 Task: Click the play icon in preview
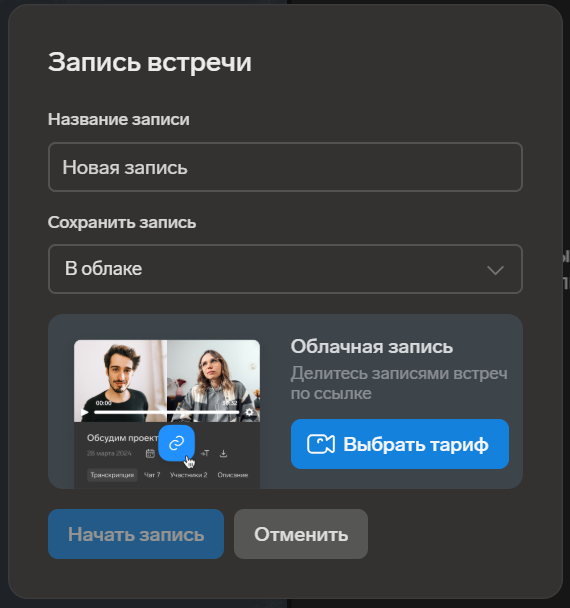pos(84,412)
